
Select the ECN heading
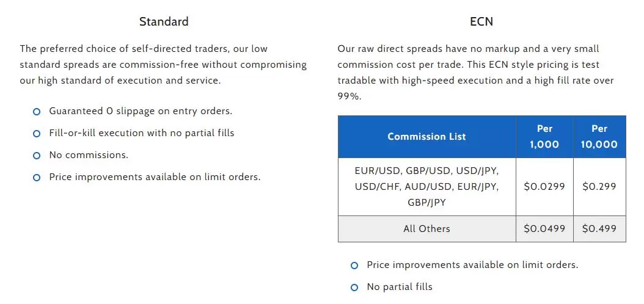coord(481,21)
